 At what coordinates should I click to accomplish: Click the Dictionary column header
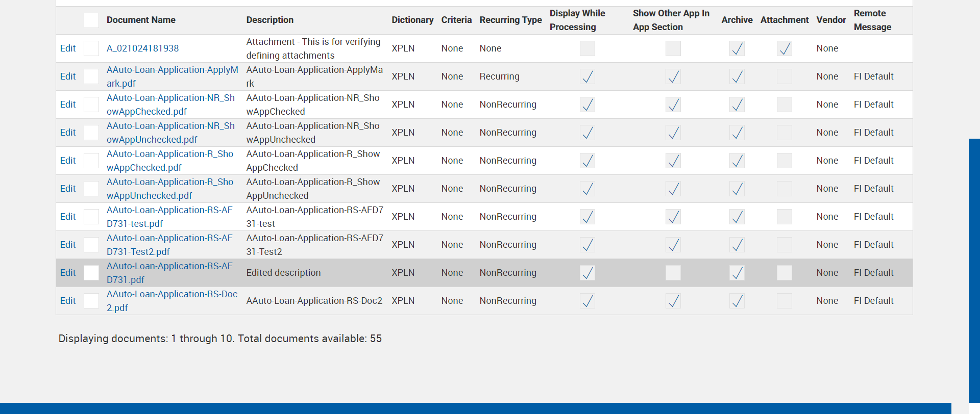412,20
